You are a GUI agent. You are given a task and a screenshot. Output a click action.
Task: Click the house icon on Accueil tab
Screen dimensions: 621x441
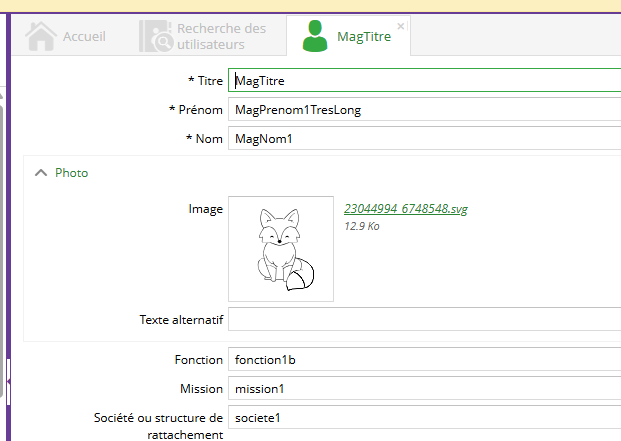pyautogui.click(x=41, y=37)
